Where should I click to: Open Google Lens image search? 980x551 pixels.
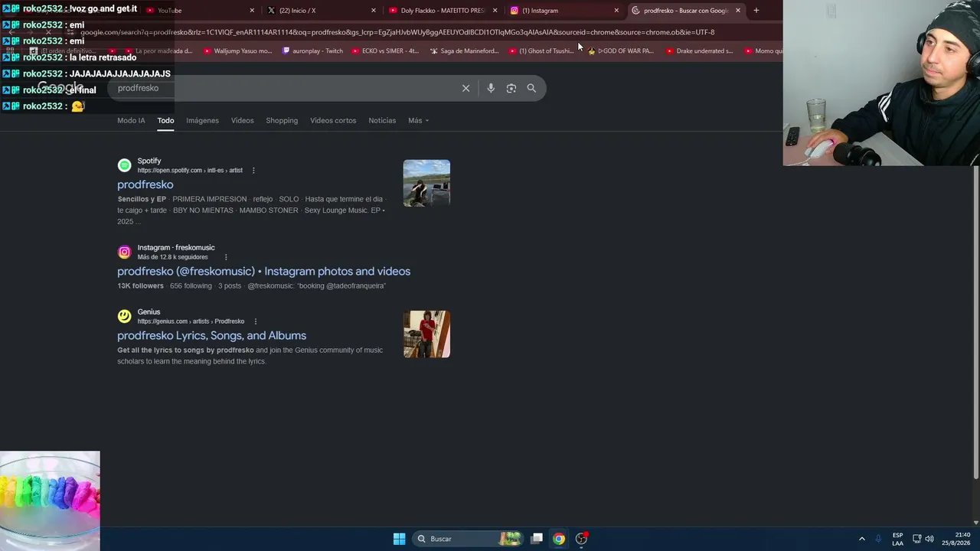[x=511, y=88]
